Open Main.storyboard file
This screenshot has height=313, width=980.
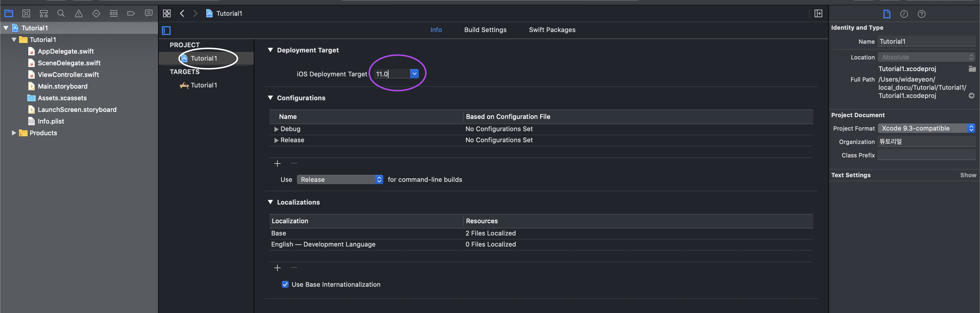click(x=62, y=87)
